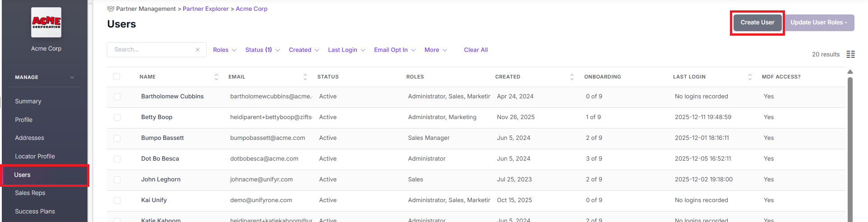Go to Summary in sidebar
Viewport: 868px width, 222px height.
28,101
